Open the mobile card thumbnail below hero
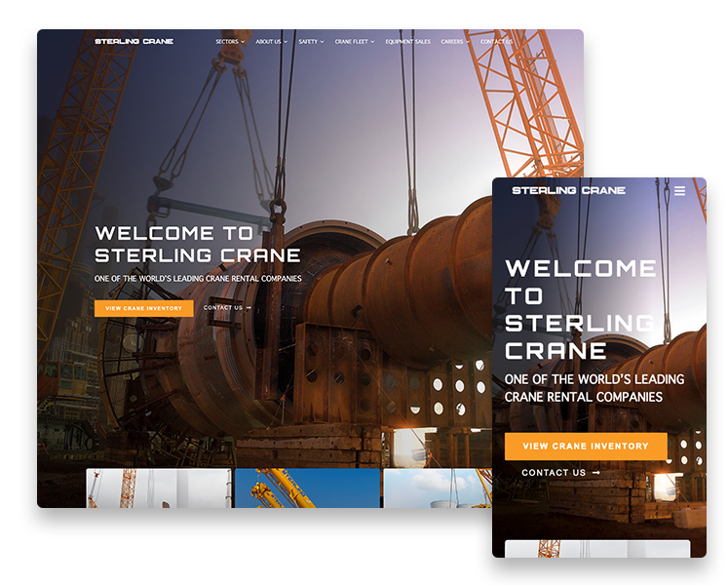Screen dimensions: 728x585 click(x=597, y=549)
